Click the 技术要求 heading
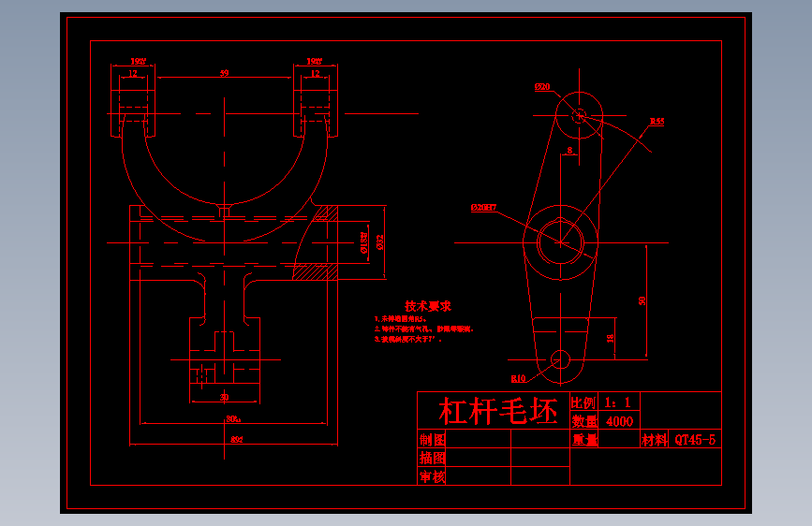 pyautogui.click(x=428, y=306)
